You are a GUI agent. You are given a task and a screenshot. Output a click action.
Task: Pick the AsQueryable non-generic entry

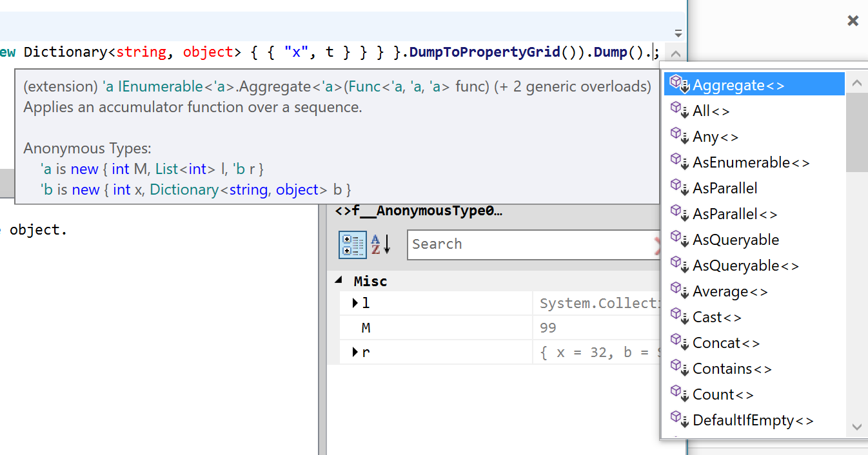pos(754,240)
